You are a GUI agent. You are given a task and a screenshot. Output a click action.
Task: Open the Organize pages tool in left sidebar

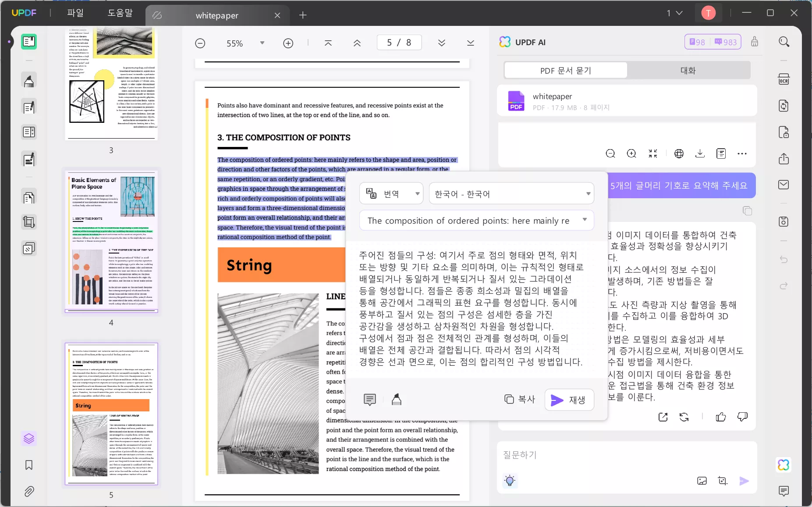[x=29, y=198]
